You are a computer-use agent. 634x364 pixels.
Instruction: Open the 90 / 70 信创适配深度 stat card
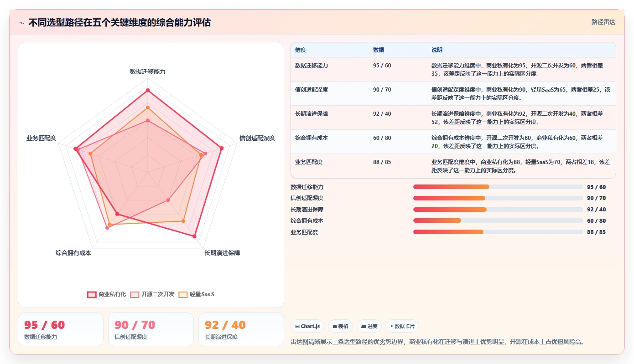151,329
